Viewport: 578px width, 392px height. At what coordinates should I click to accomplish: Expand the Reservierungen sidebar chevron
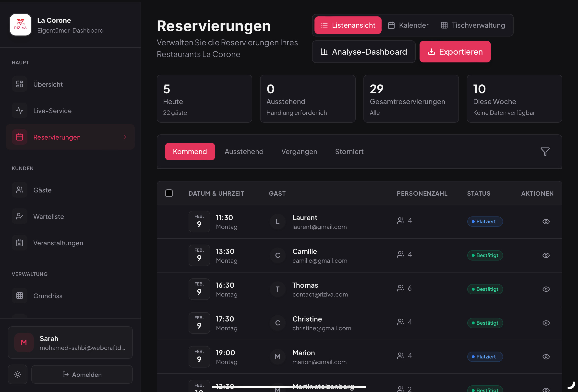pos(125,137)
